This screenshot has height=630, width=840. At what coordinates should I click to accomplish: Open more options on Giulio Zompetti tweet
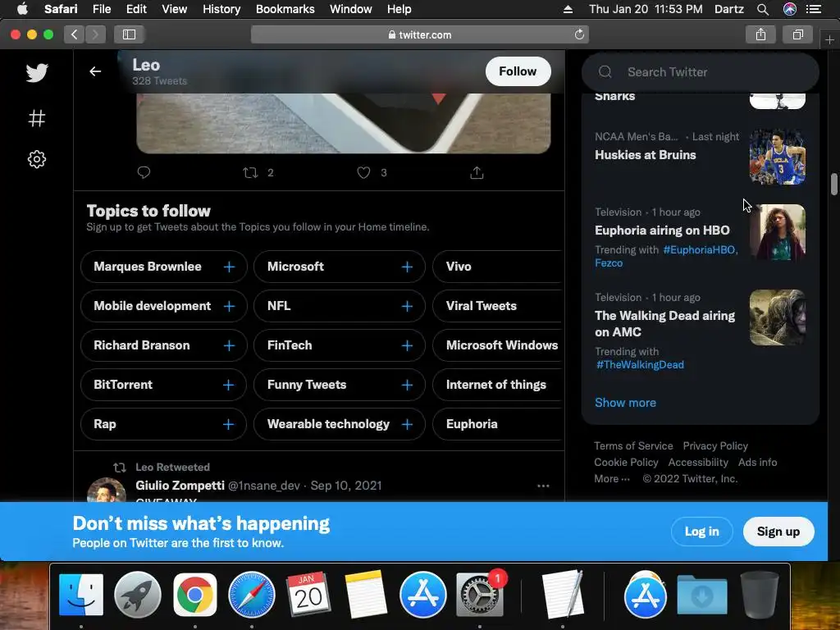(543, 486)
